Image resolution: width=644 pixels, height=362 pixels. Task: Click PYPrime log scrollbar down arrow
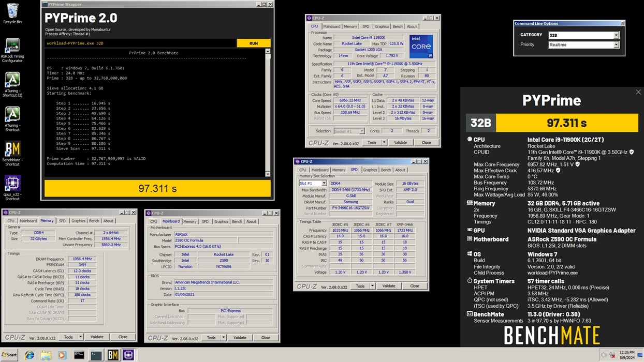click(268, 174)
